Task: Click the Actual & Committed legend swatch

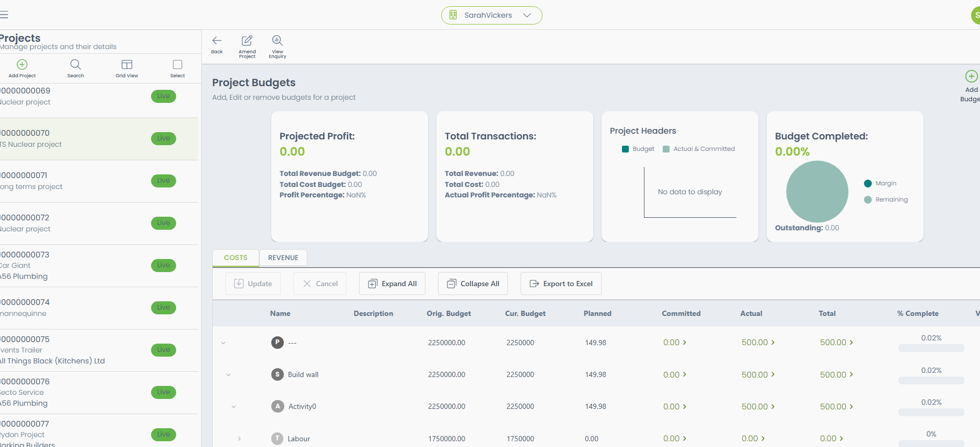Action: 666,149
